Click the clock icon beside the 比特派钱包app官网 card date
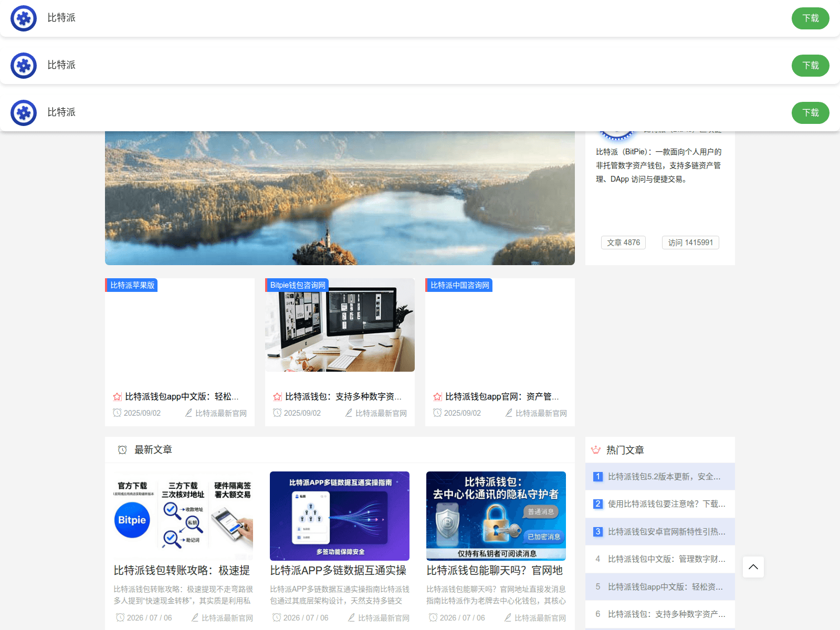Viewport: 840px width, 630px height. pos(437,413)
